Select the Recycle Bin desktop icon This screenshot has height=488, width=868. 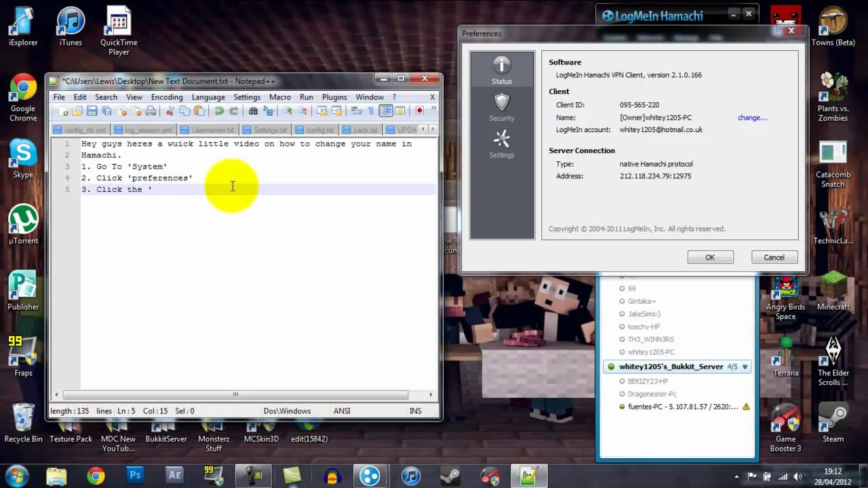23,423
